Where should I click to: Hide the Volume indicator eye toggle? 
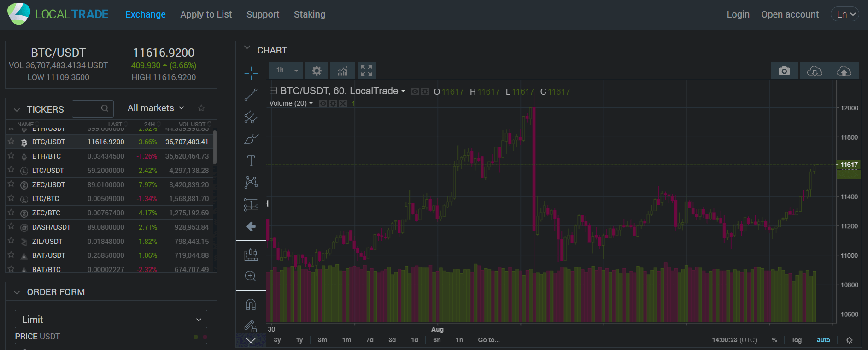tap(323, 104)
